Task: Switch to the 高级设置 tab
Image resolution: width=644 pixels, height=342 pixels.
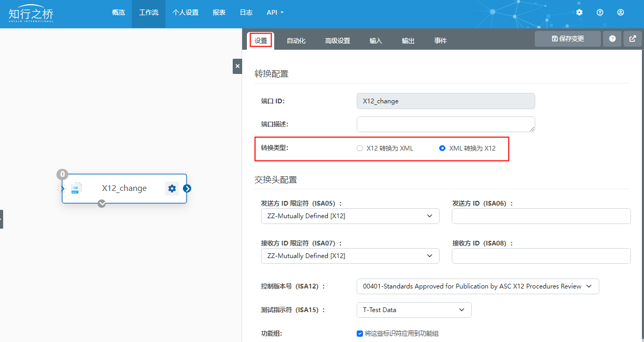Action: pos(337,41)
